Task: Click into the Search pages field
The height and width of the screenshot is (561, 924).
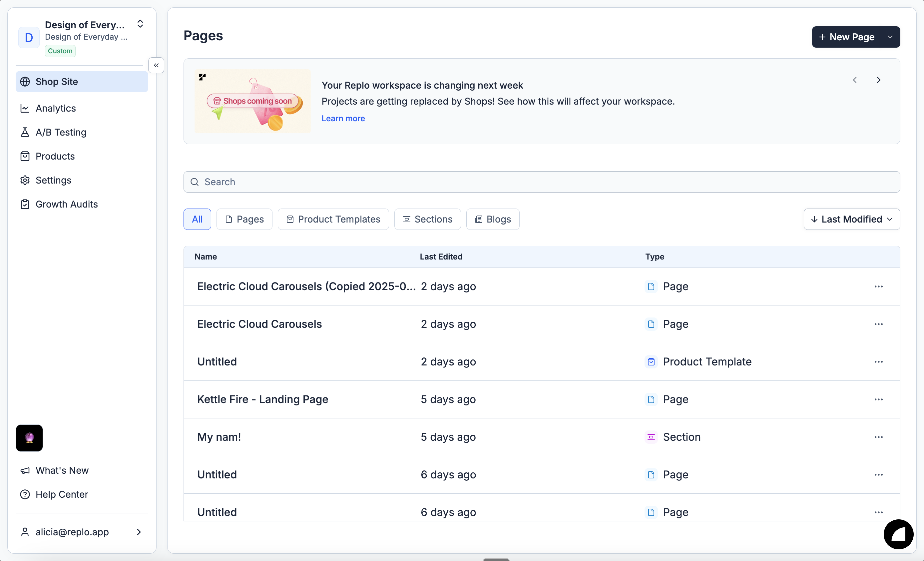Action: (x=541, y=182)
